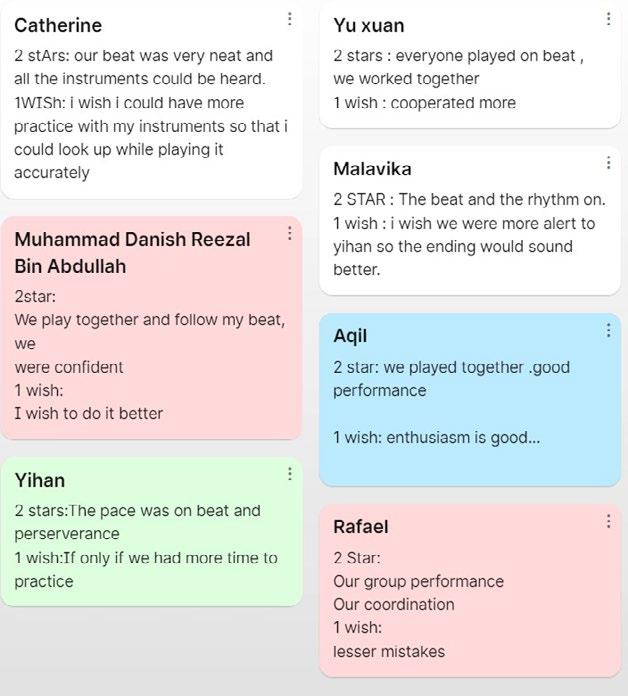Click Rafael's 'lesser mistakes' text
The width and height of the screenshot is (628, 696).
[389, 651]
